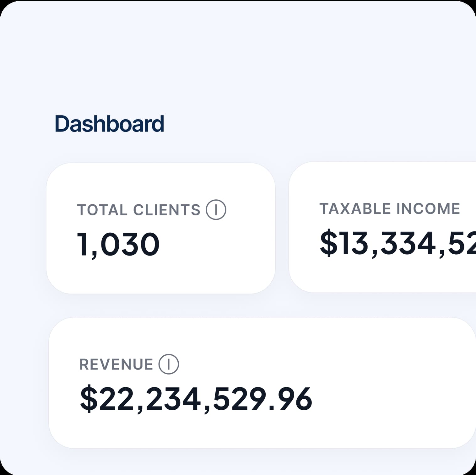Click the Revenue amount $22,234,529.96
Screen dimensions: 476x475
[196, 399]
